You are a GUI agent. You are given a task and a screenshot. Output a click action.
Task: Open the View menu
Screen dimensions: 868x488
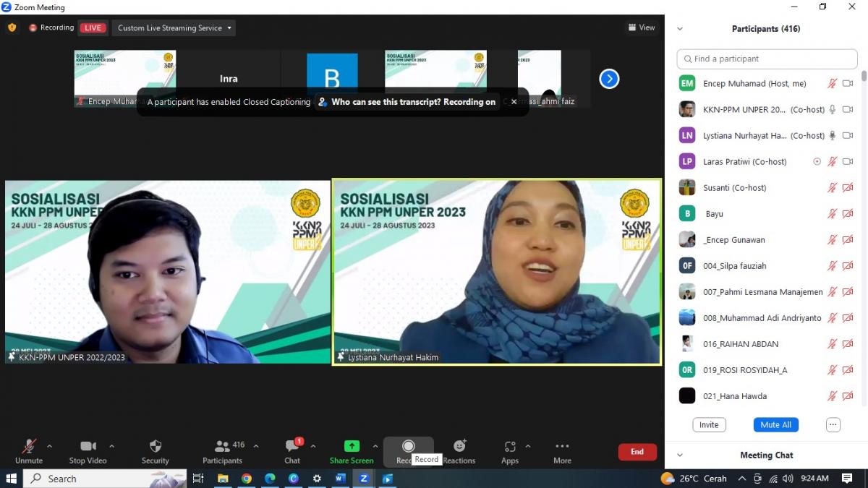tap(641, 27)
